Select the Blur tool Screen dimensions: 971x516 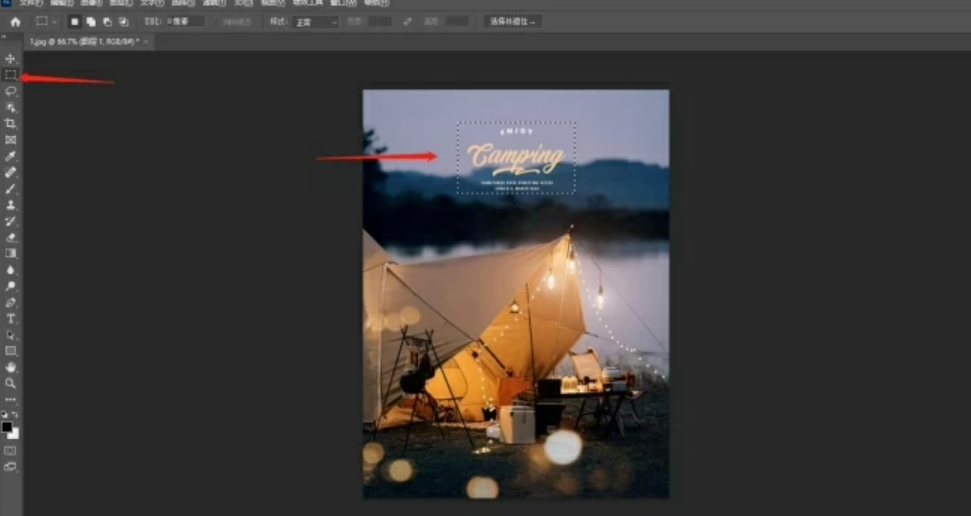(11, 270)
